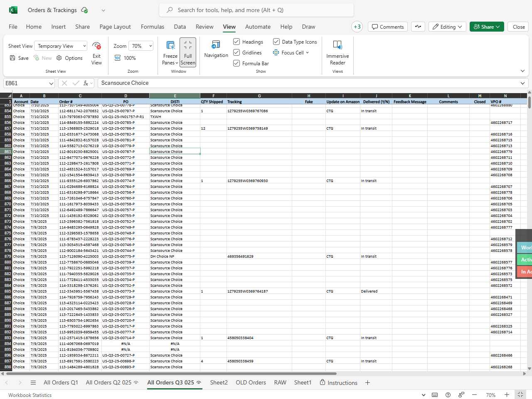Uncheck the Gridlines checkbox
Viewport: 532px width, 399px height.
coord(236,52)
